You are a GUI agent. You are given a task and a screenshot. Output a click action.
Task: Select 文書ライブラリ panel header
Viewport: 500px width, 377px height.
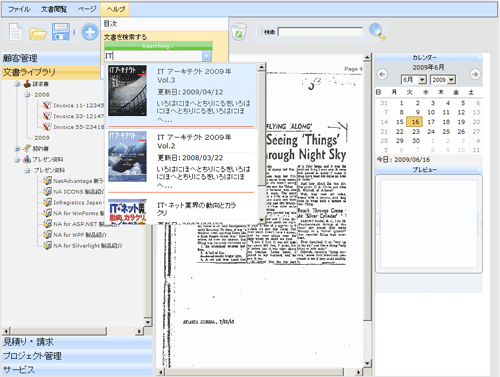coord(51,72)
